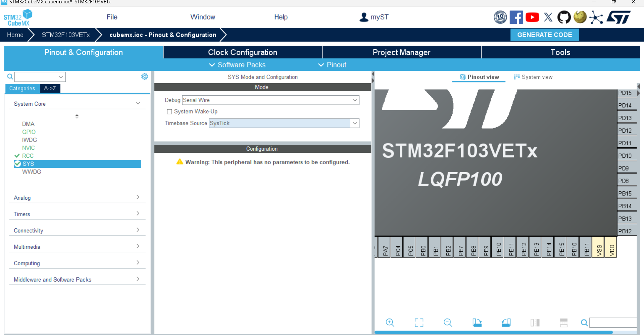Select the Categories listing tab
This screenshot has height=335, width=644.
pos(22,88)
